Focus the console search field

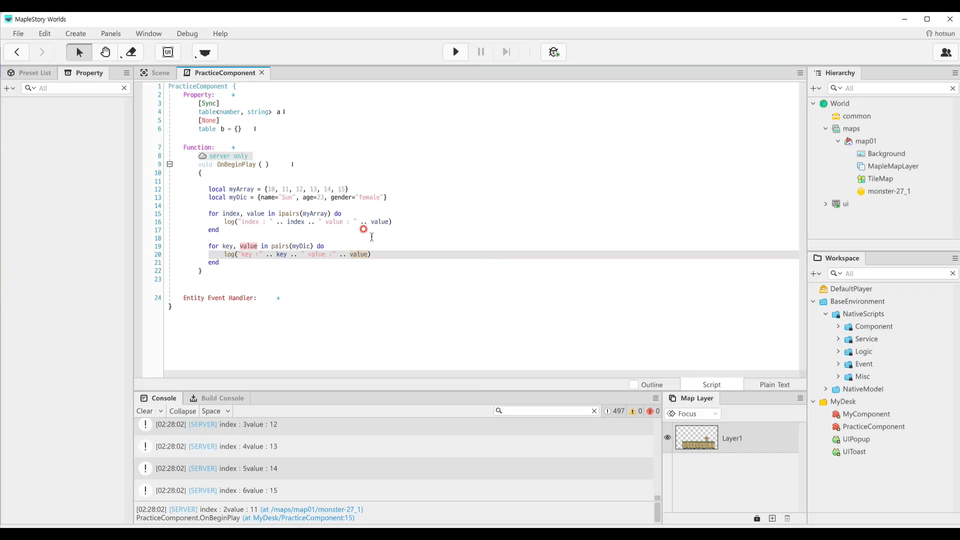point(546,411)
